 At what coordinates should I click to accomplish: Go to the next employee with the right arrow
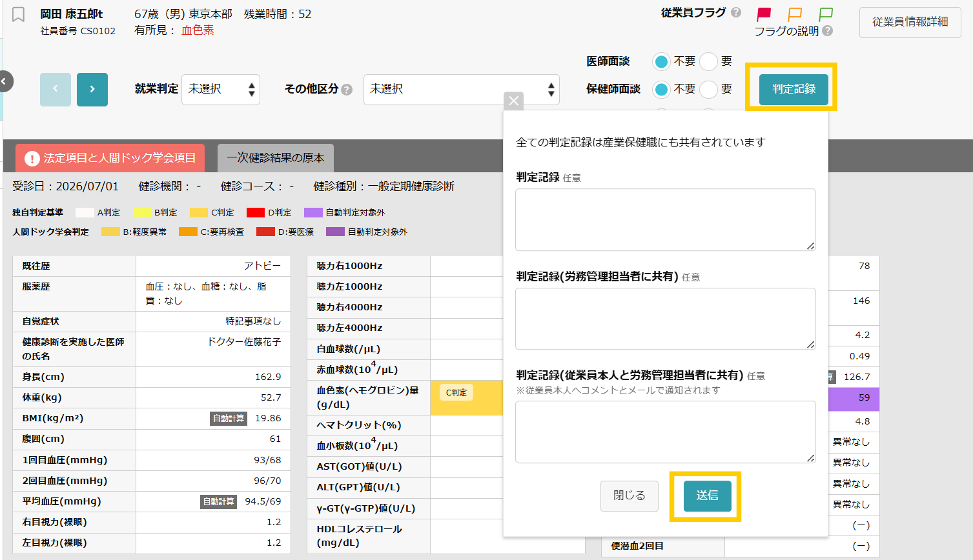coord(92,89)
